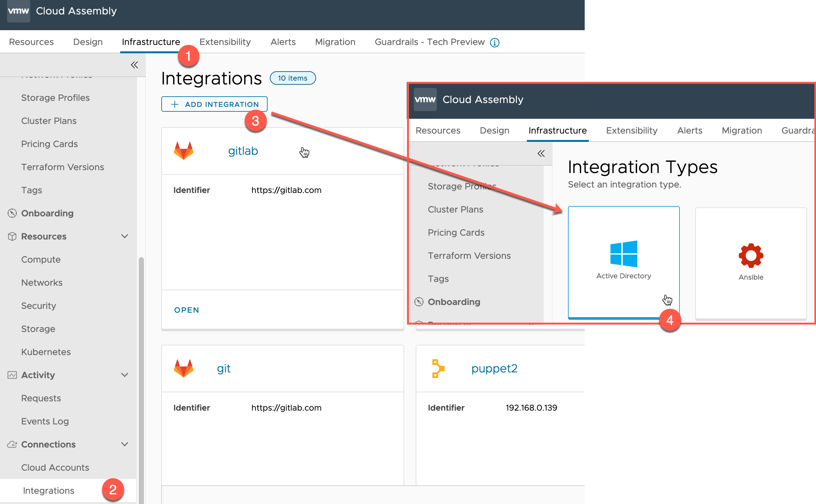This screenshot has width=816, height=504.
Task: Click Infrastructure tab in inset window
Action: click(557, 131)
